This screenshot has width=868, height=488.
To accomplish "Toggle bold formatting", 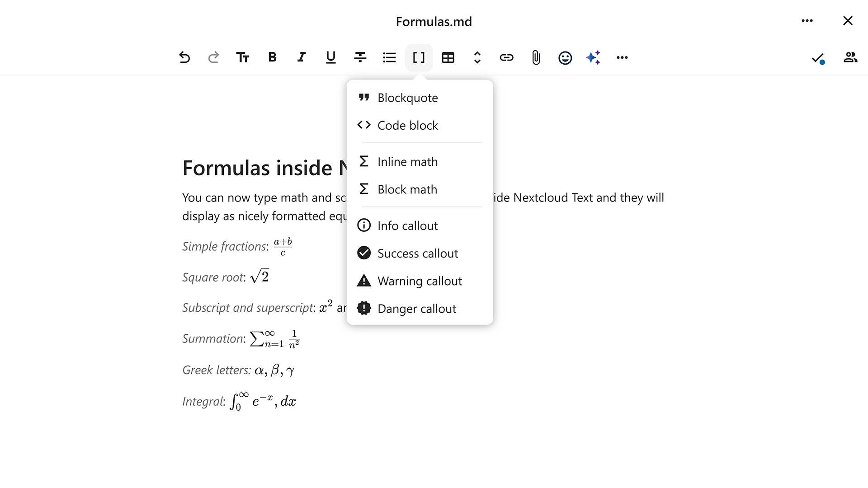I will (272, 57).
